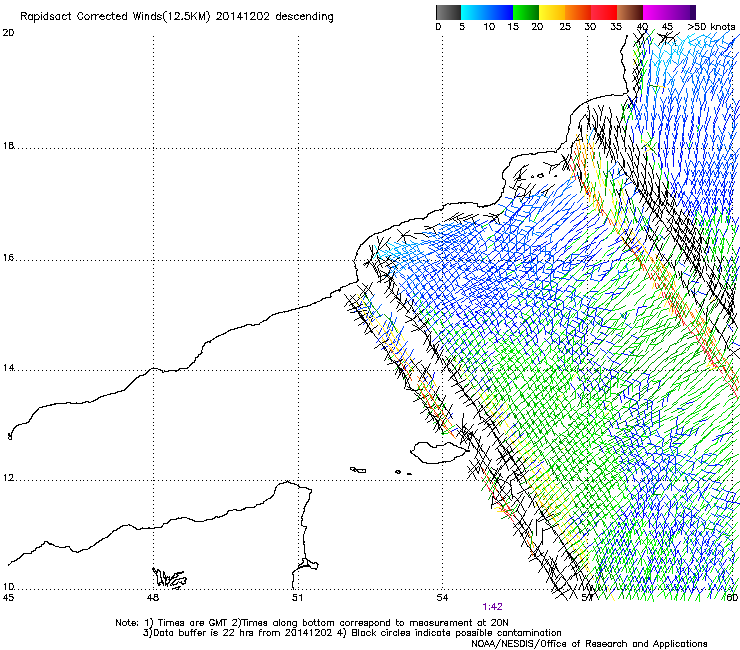Screen dimensions: 740x650
Task: Click the '5' label under the color legend
Action: point(462,27)
